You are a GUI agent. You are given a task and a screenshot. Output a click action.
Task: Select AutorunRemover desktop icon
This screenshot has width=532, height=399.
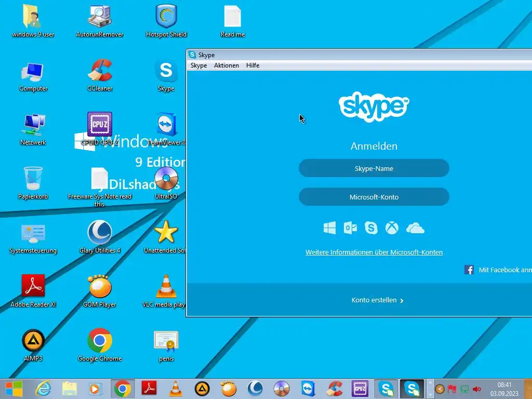coord(99,21)
